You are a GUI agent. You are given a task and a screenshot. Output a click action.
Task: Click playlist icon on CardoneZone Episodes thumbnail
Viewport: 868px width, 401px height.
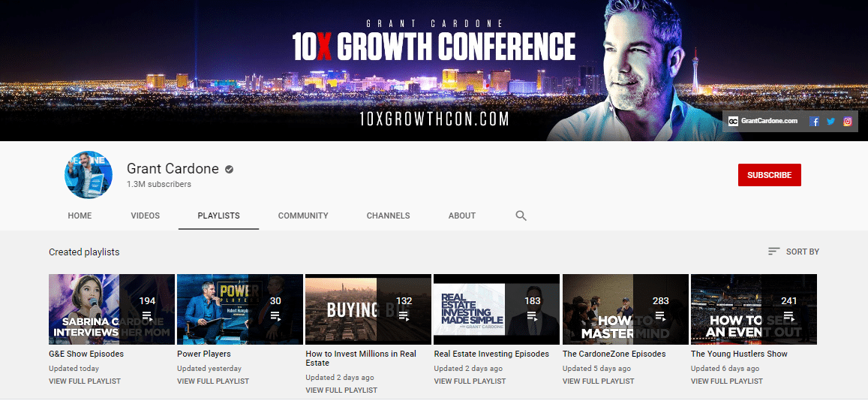pyautogui.click(x=660, y=316)
